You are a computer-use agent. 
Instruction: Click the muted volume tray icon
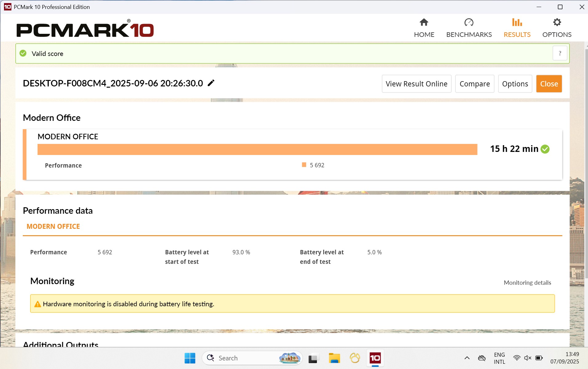pyautogui.click(x=528, y=358)
